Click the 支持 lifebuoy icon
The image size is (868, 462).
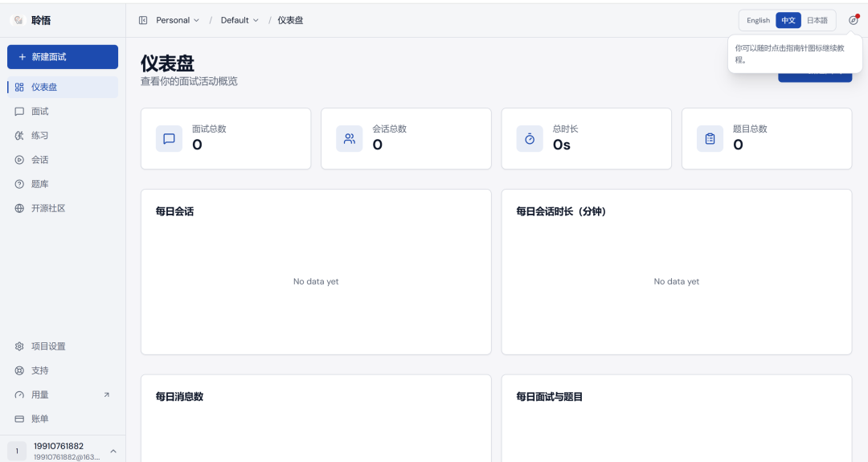click(x=19, y=370)
